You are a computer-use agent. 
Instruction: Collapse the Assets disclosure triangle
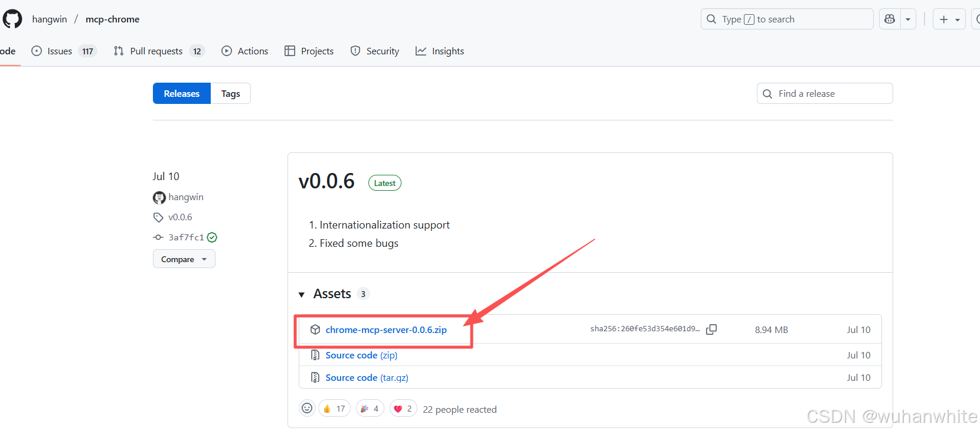point(302,294)
